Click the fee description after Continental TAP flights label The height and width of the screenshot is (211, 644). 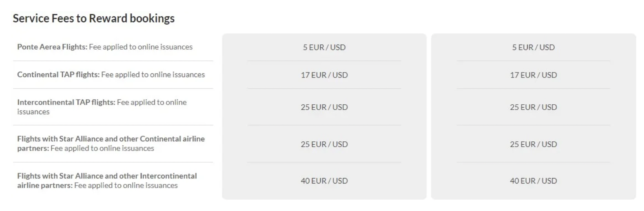(x=153, y=75)
